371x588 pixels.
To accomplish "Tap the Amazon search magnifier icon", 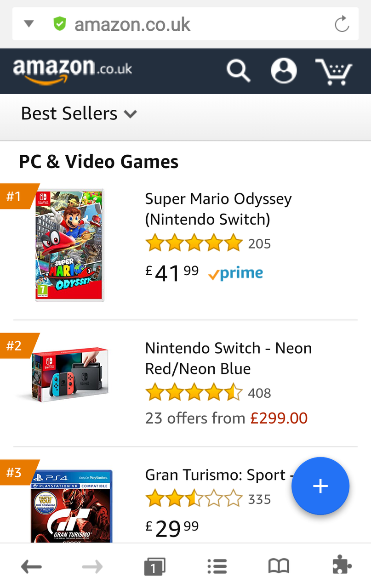I will pos(238,71).
